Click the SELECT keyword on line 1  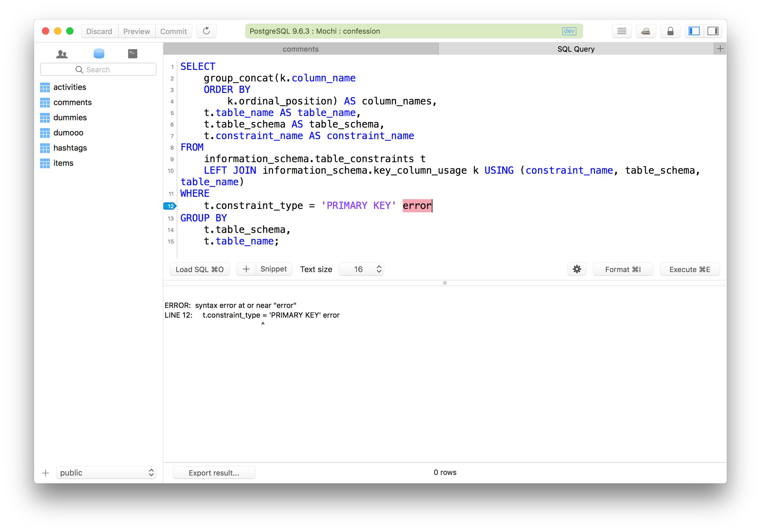[198, 67]
